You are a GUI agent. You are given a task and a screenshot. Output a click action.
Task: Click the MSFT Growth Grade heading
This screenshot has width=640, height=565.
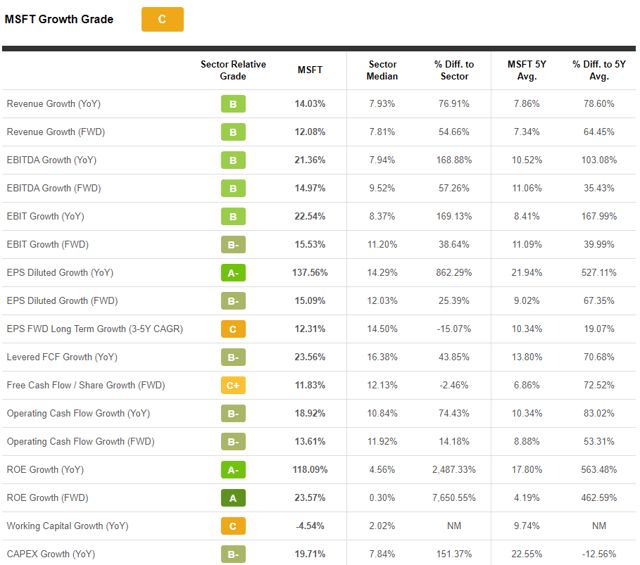click(59, 19)
